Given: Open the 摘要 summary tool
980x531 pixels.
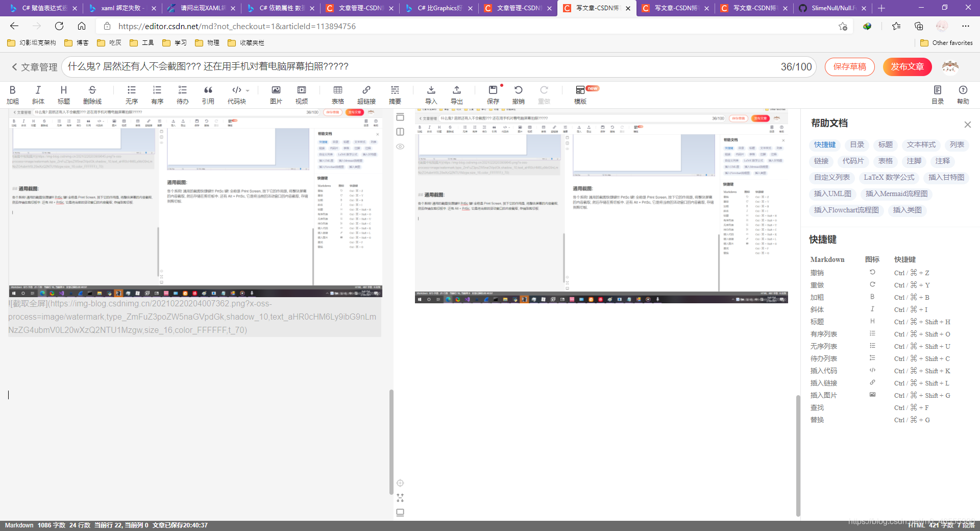Looking at the screenshot, I should [x=395, y=95].
